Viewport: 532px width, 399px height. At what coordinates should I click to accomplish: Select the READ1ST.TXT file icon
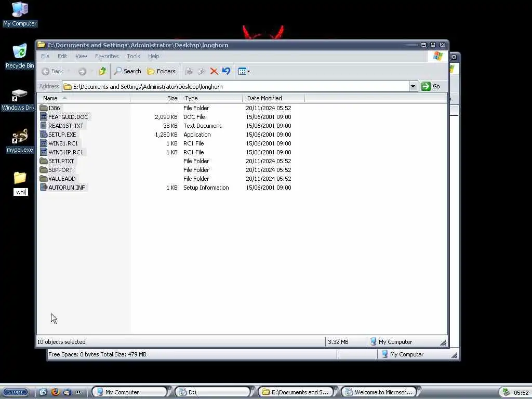point(44,126)
